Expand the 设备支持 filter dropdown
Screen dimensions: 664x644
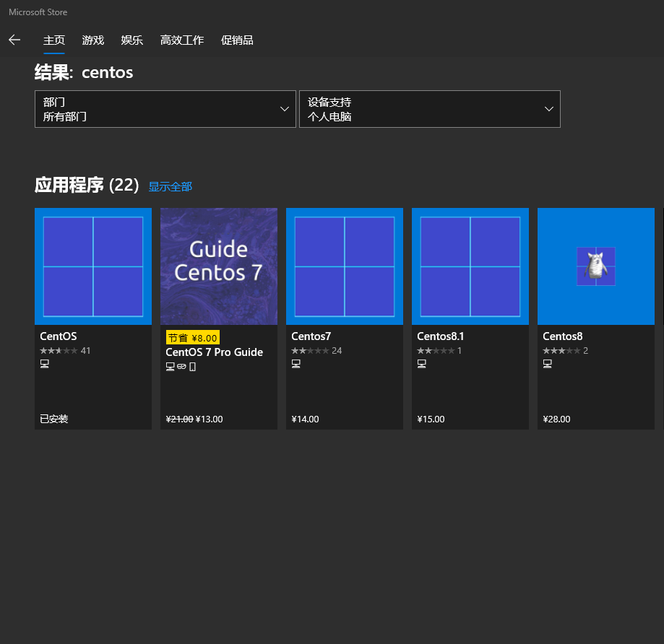[x=429, y=109]
